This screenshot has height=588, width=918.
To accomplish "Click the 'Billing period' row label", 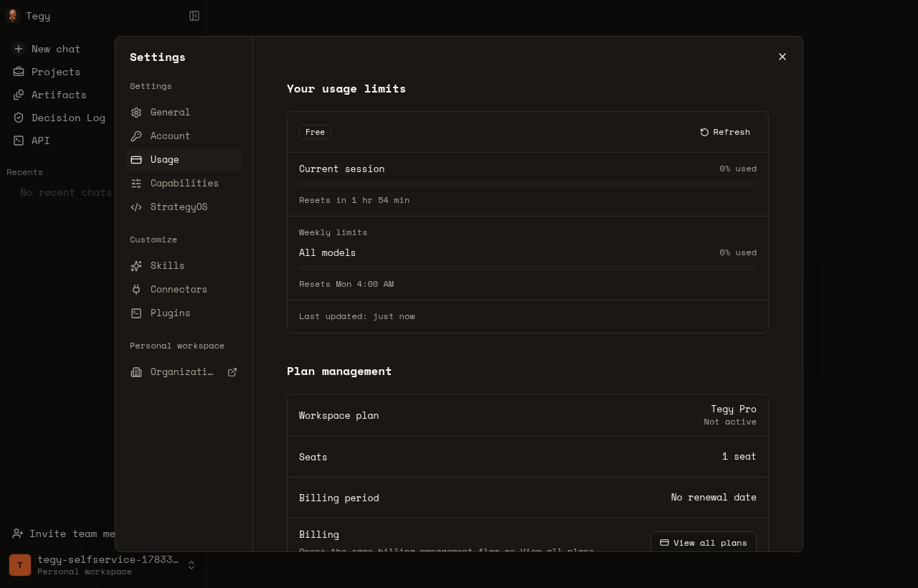I will coord(339,498).
